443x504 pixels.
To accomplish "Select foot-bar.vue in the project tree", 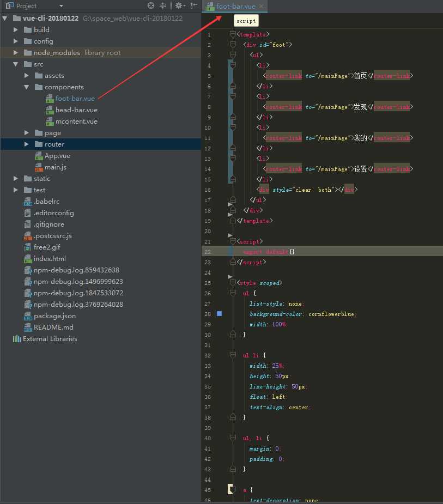I will coord(75,99).
